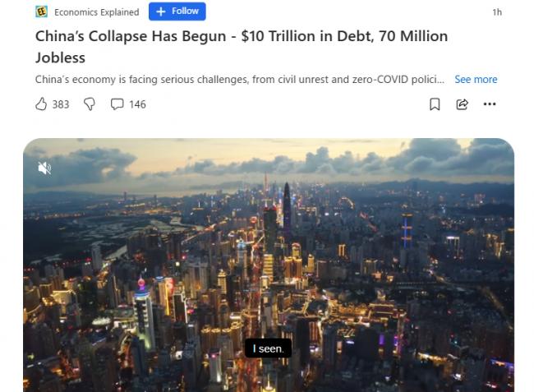Click the thumbs down dislike icon

(90, 104)
